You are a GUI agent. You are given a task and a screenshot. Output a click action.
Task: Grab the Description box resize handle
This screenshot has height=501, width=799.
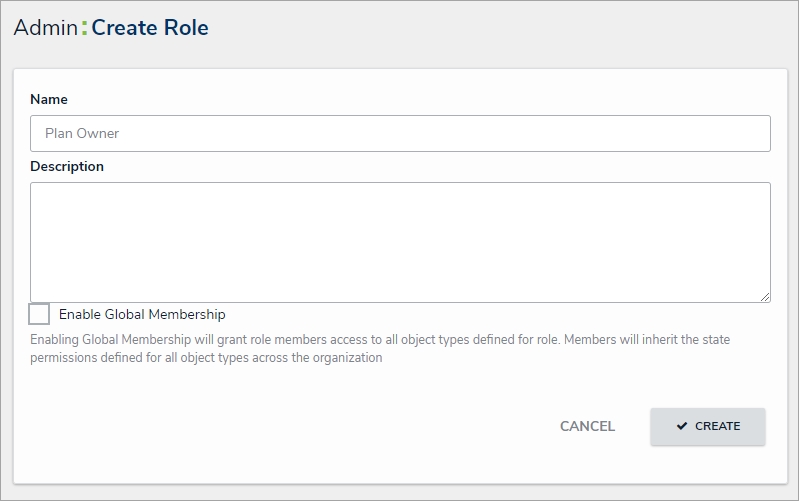point(765,297)
